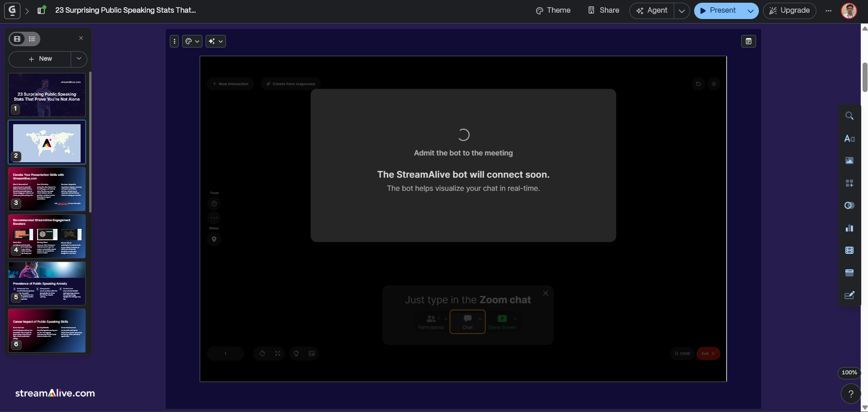Viewport: 868px width, 412px height.
Task: Click the document icon beside the title
Action: [42, 10]
